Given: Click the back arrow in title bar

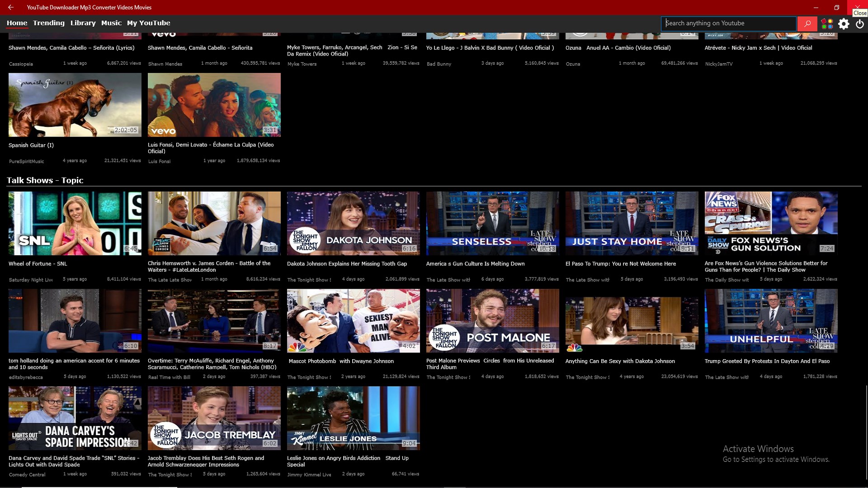Looking at the screenshot, I should tap(10, 7).
